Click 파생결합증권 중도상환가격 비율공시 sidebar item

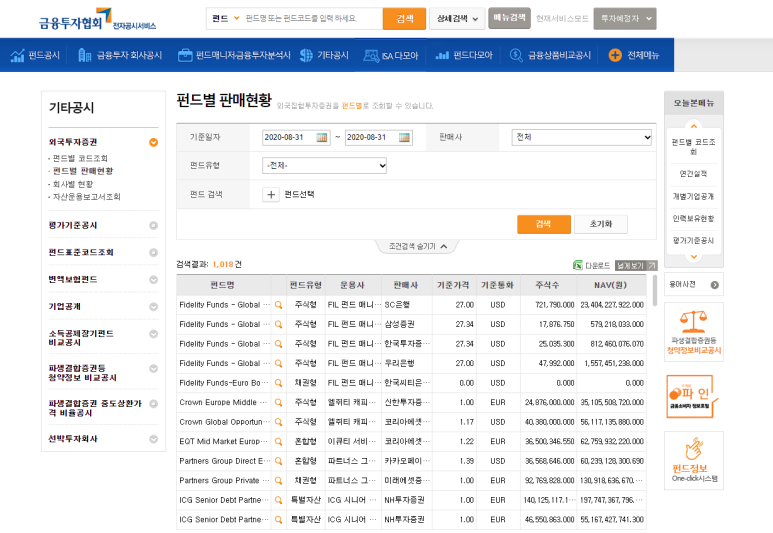click(x=95, y=408)
